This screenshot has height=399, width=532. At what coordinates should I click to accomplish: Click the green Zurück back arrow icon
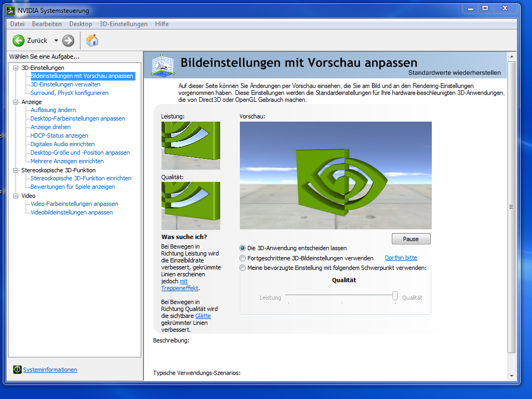[19, 41]
